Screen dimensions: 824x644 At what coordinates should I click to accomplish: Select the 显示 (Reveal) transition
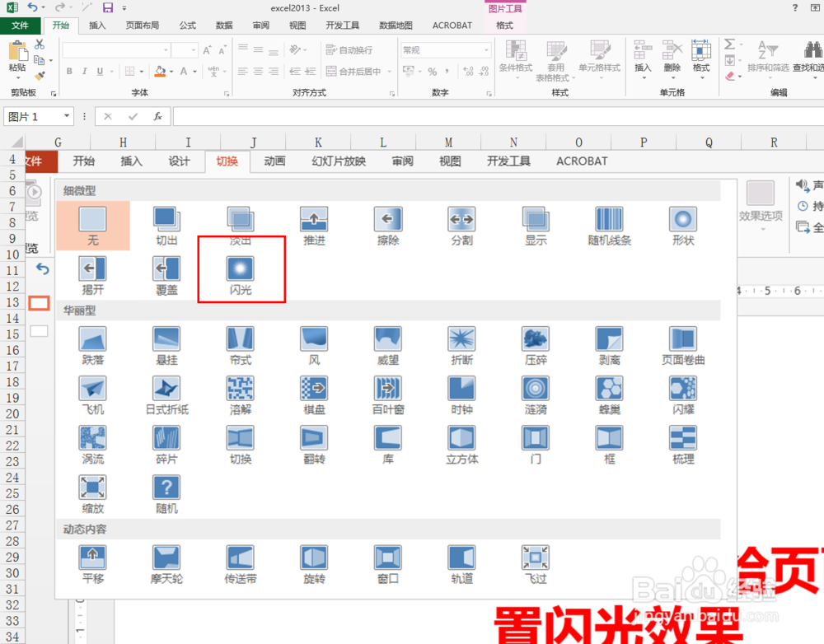coord(536,226)
